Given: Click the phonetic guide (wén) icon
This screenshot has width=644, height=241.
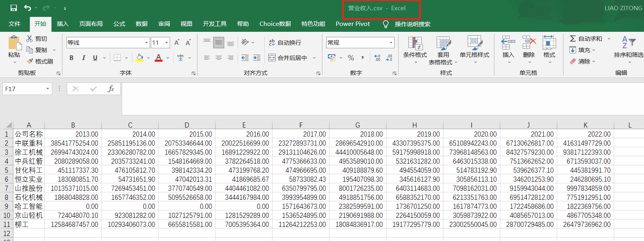Looking at the screenshot, I should (180, 58).
